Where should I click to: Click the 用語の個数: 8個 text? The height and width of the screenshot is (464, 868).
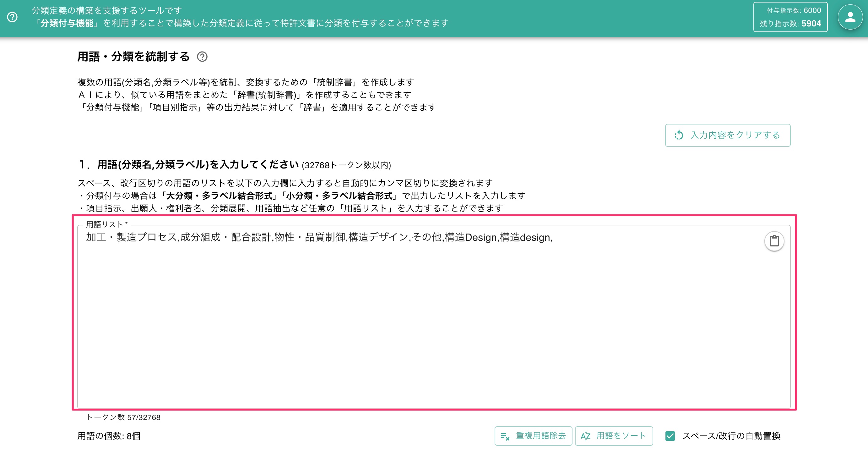point(109,436)
